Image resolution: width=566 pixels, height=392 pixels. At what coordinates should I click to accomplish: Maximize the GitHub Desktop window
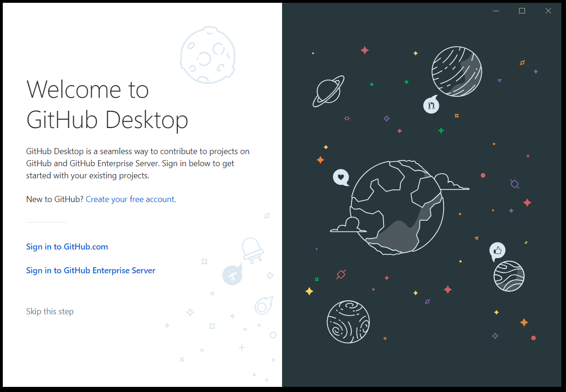click(522, 11)
